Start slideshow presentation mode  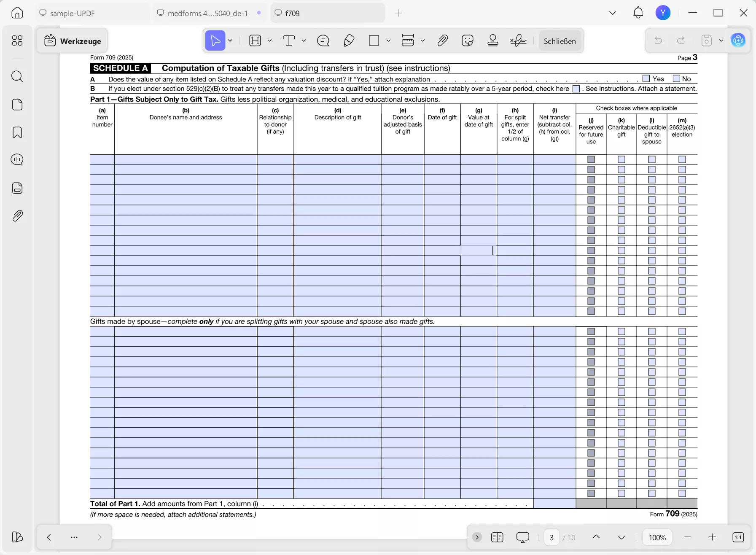(523, 537)
